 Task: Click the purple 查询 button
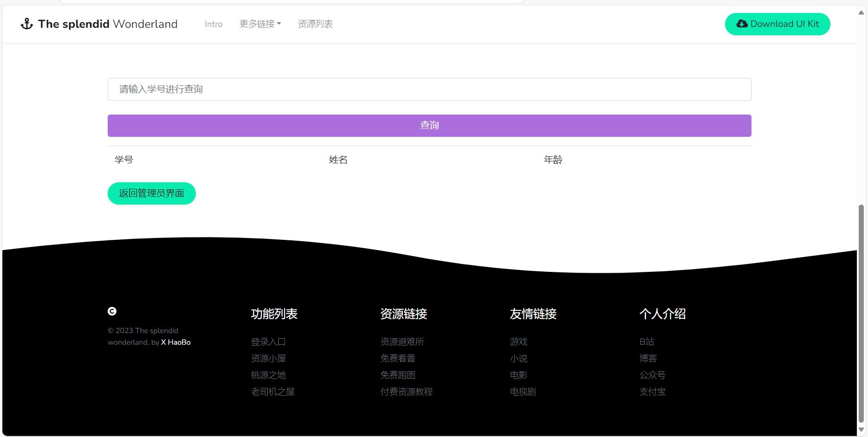point(429,126)
